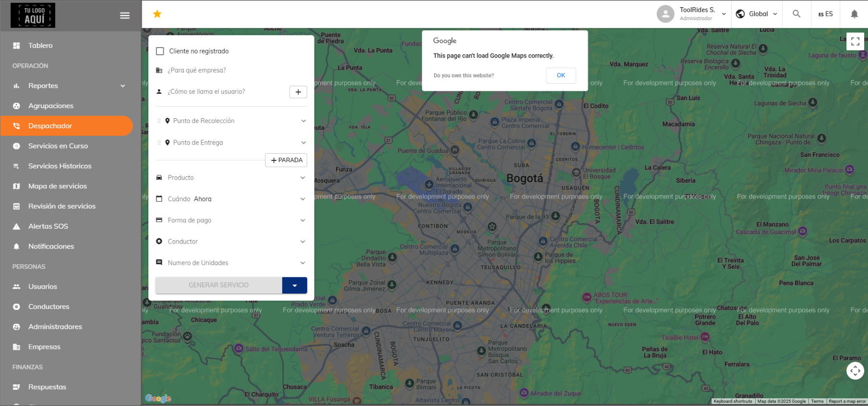Click the Agrupaciones icon in sidebar

click(16, 106)
